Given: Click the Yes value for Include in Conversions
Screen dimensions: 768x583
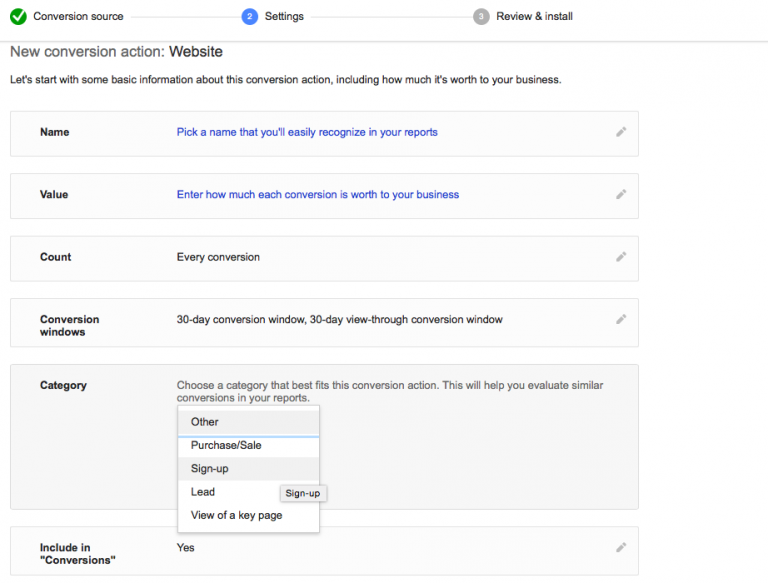Looking at the screenshot, I should [x=185, y=548].
